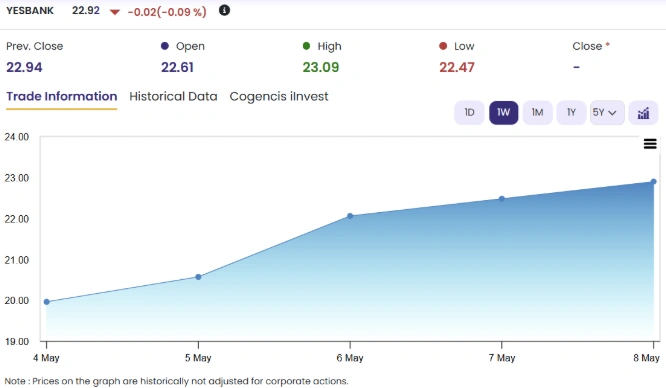Click the 8 May x-axis label
The image size is (666, 388).
tap(646, 358)
